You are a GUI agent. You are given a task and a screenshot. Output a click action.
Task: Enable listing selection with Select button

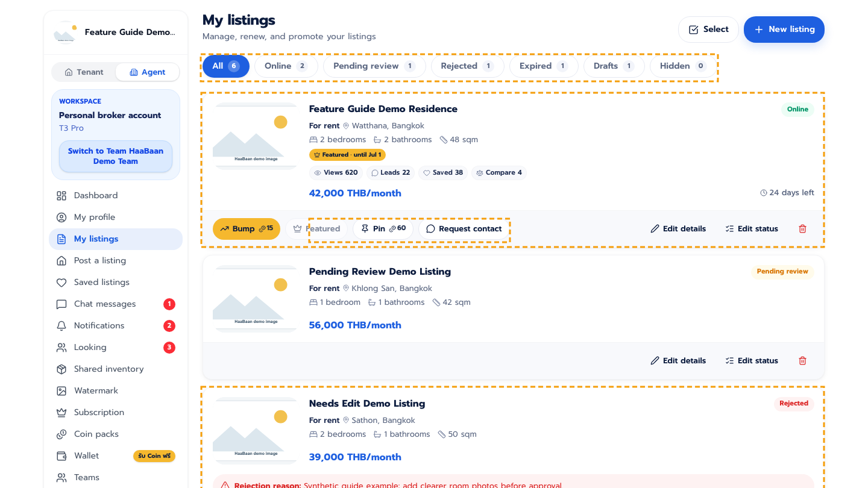tap(708, 30)
